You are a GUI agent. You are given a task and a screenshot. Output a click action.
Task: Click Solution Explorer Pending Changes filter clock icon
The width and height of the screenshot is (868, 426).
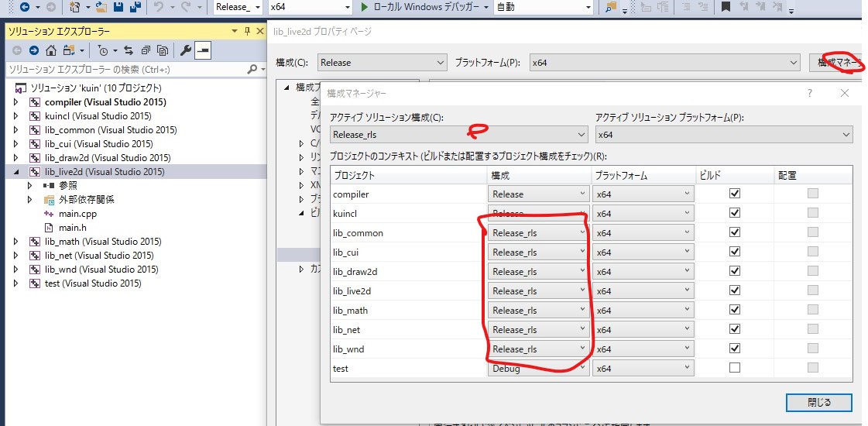pos(103,50)
